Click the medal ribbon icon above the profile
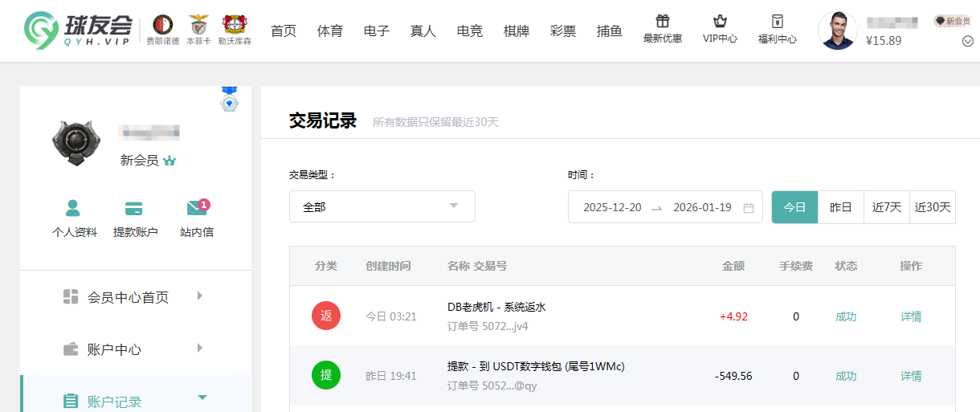 coord(230,100)
